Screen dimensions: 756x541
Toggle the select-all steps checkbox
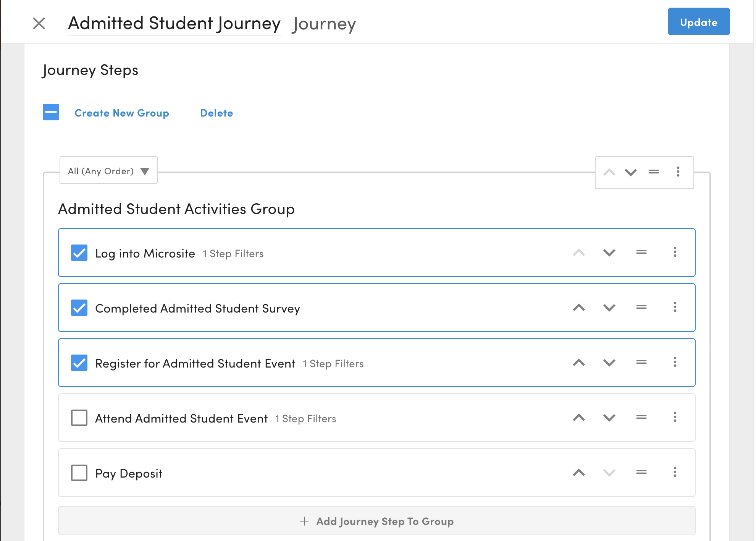[51, 112]
